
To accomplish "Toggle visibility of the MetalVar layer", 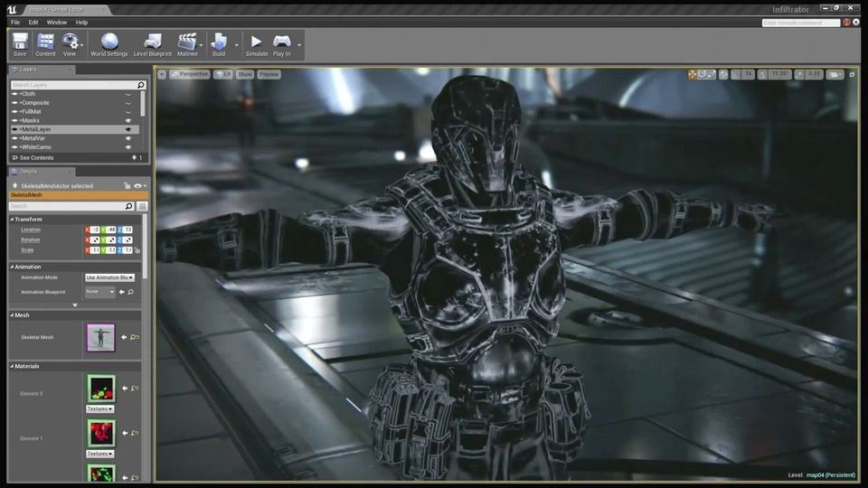I will (x=128, y=138).
